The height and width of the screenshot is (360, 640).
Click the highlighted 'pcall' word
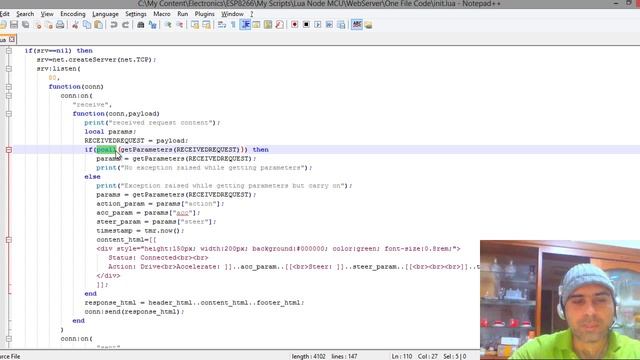tap(106, 150)
